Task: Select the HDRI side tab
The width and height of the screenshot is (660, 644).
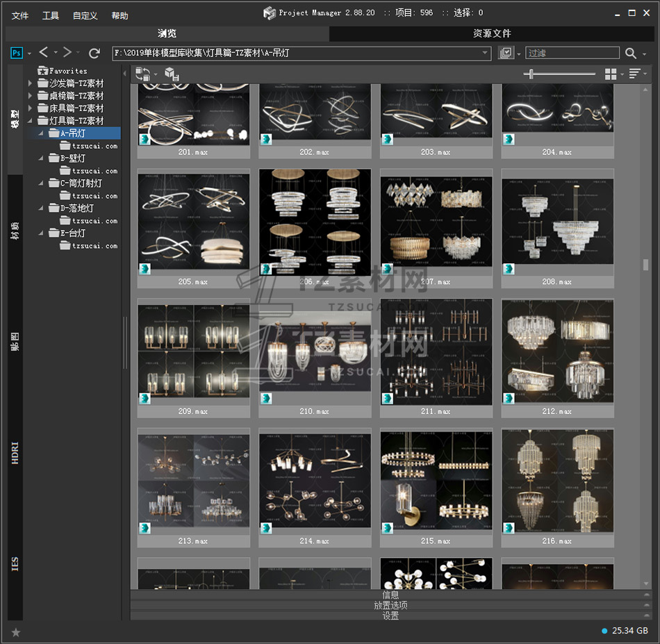Action: coord(15,452)
